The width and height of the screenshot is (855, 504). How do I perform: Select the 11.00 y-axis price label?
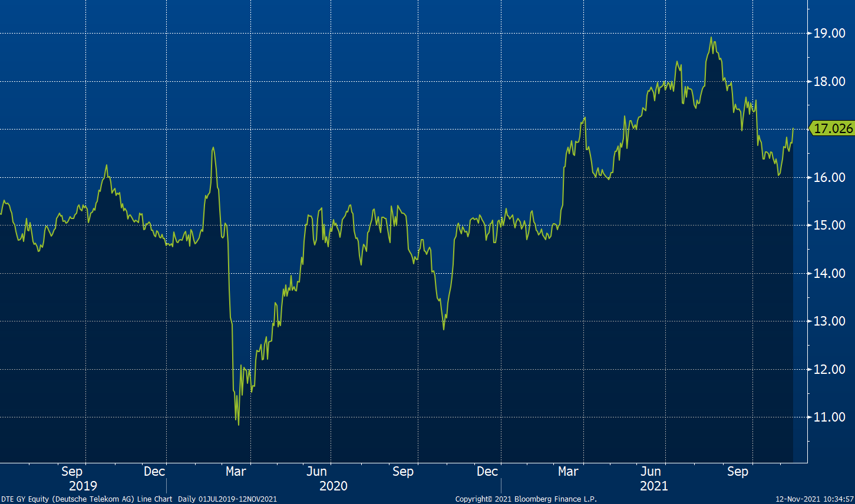coord(829,417)
